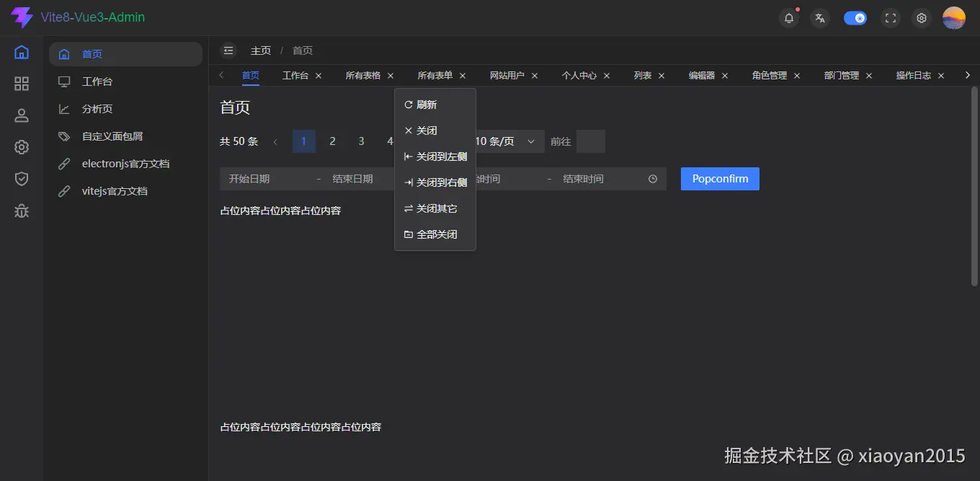Switch to the 个人中心 tab
Screen dimensions: 980x481
click(579, 75)
